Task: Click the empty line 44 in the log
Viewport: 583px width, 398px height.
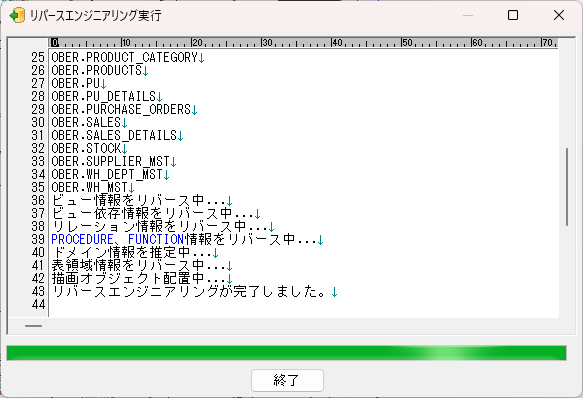Action: click(303, 305)
